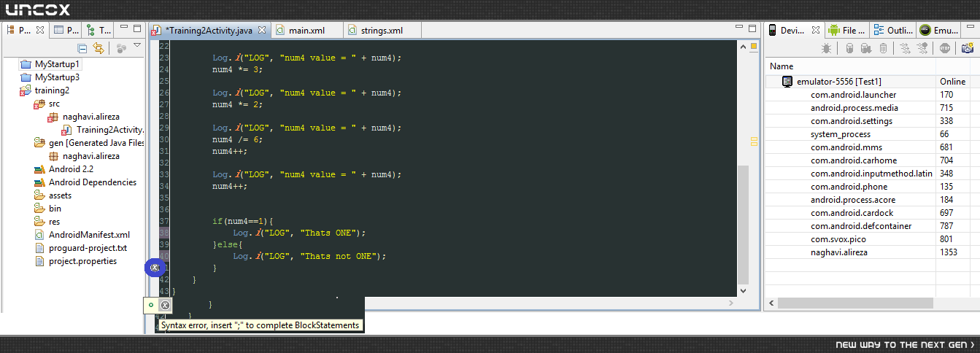Select src source folder
Image resolution: width=980 pixels, height=353 pixels.
click(47, 104)
